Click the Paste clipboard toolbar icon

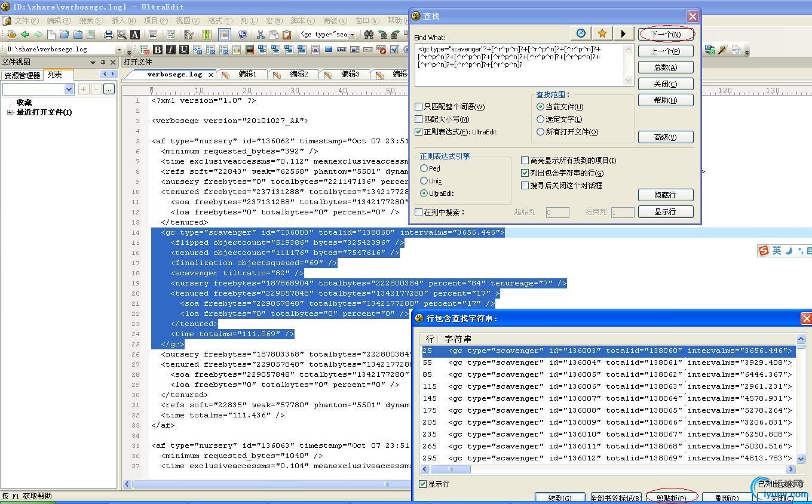pos(287,35)
